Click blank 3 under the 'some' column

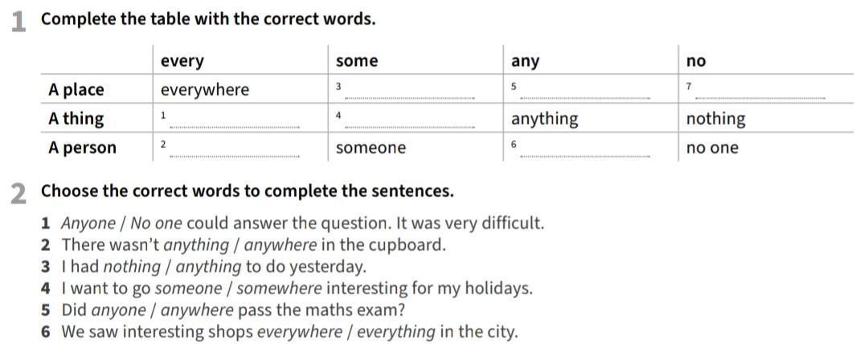[x=410, y=92]
